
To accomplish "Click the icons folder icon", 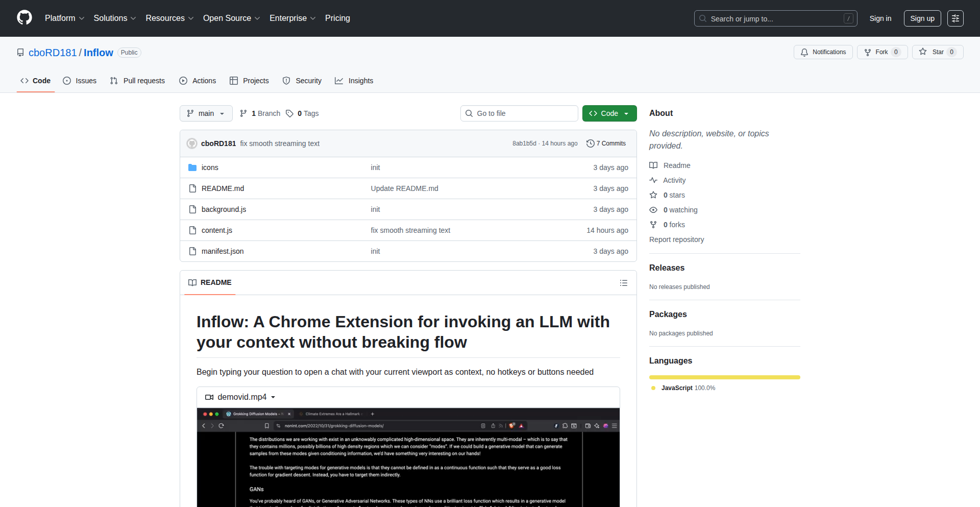I will (x=192, y=167).
